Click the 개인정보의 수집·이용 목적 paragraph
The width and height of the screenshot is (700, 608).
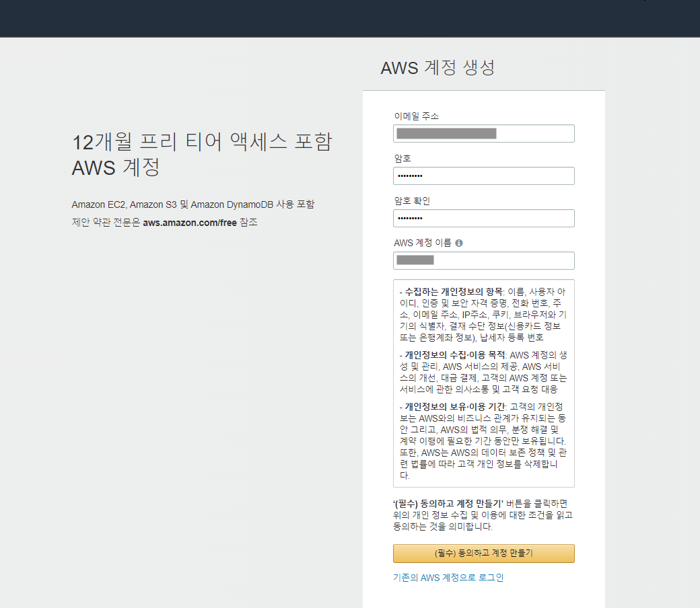click(x=483, y=372)
